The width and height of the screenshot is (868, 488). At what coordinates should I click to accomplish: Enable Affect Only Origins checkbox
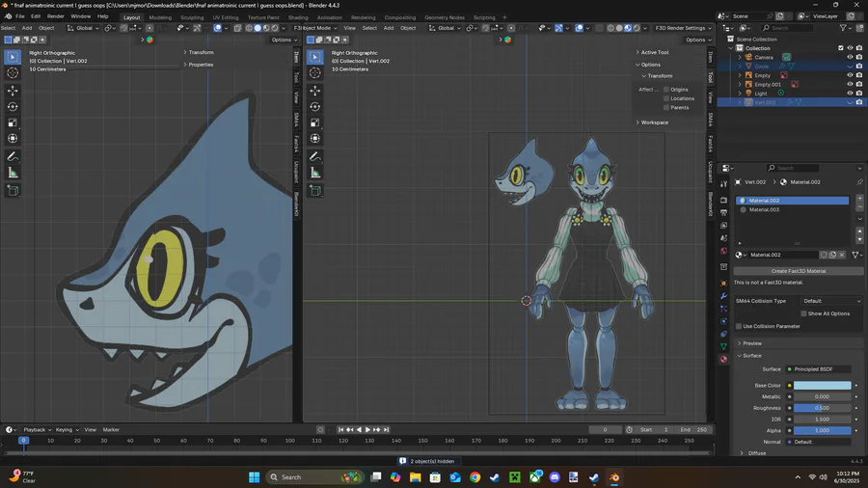pos(665,90)
